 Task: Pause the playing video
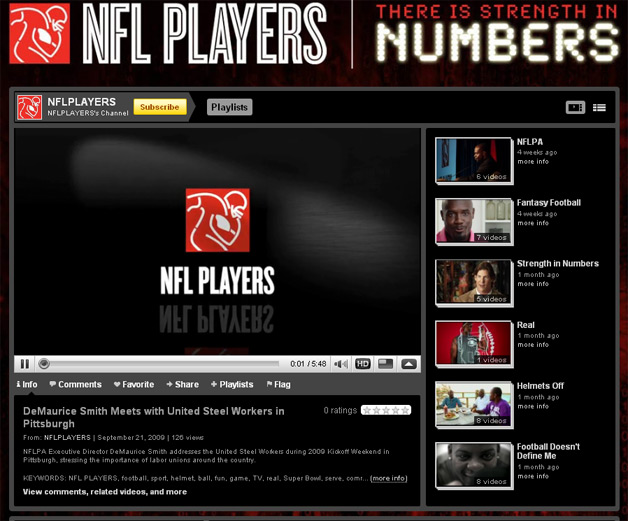click(x=25, y=364)
